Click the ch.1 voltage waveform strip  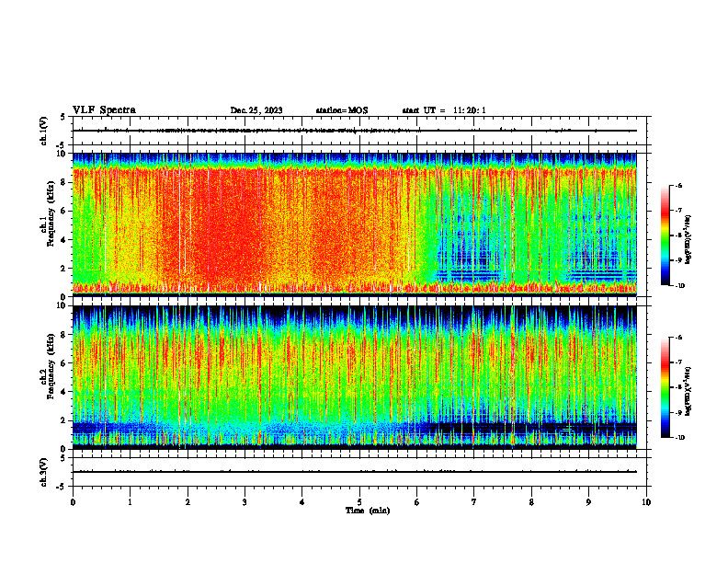pos(359,131)
